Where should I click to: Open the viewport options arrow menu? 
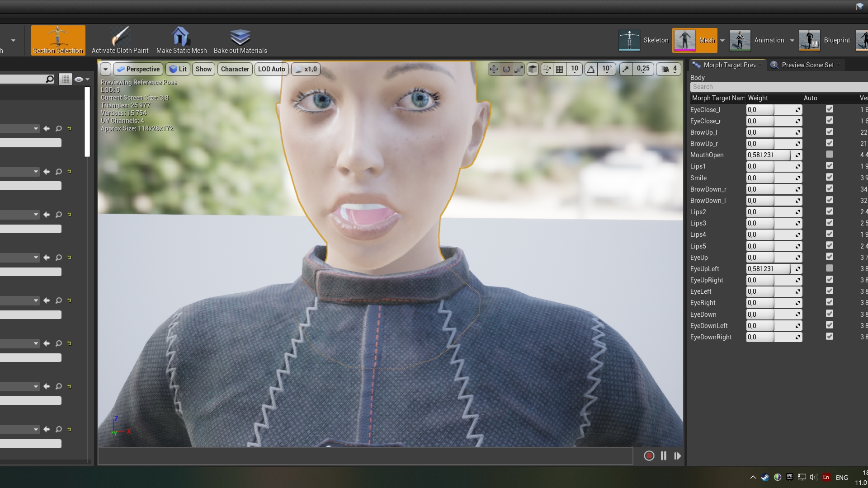click(105, 69)
